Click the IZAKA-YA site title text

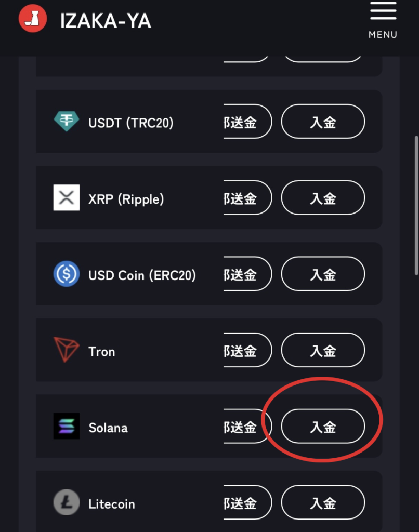[x=106, y=21]
